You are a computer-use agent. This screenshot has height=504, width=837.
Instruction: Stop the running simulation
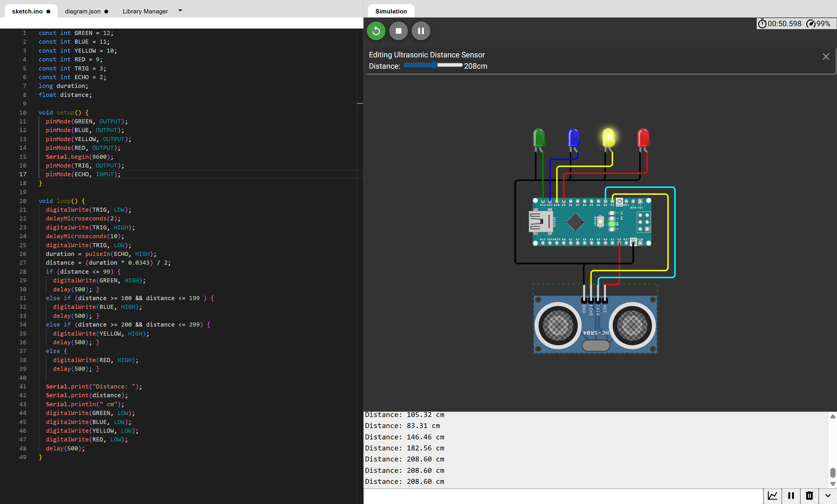[x=399, y=31]
